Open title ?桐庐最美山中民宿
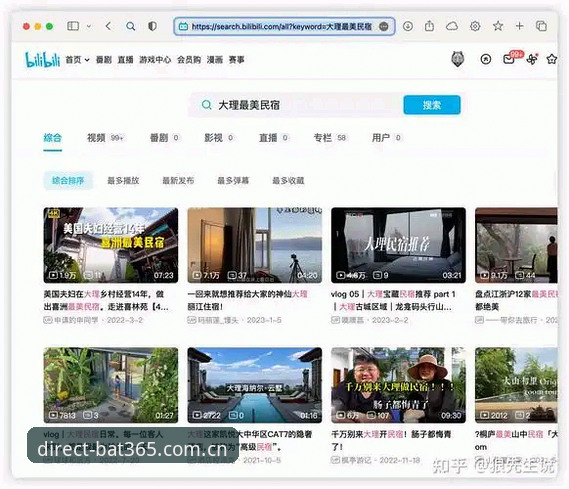Screen dimensions: 569x489 tap(516, 440)
